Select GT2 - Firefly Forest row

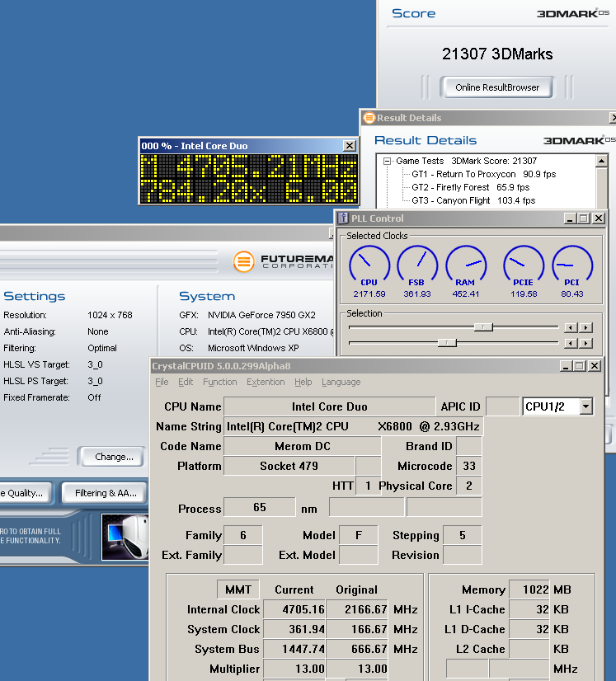(x=471, y=187)
